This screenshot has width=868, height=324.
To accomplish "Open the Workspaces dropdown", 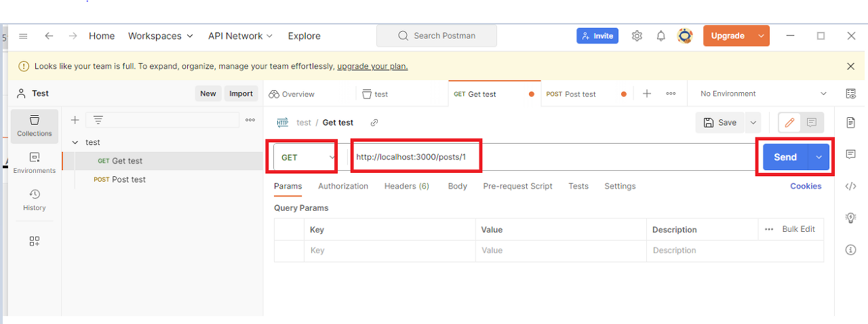I will (160, 36).
